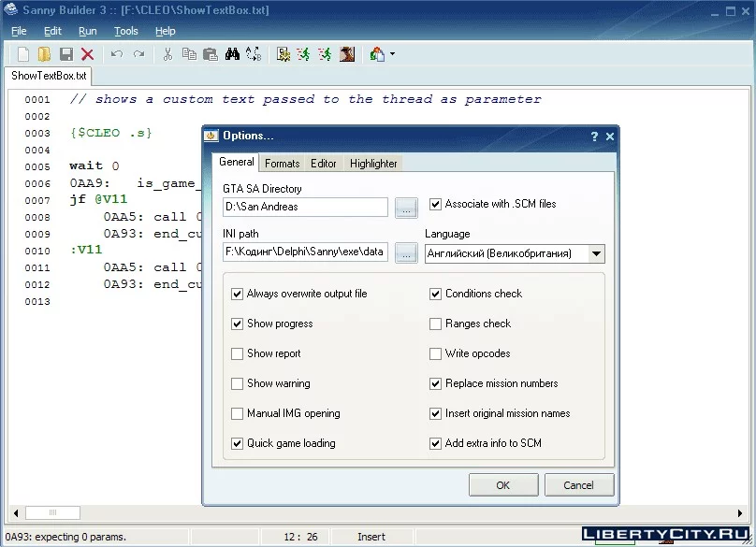Cancel the Options dialog
The image size is (756, 547).
point(579,485)
